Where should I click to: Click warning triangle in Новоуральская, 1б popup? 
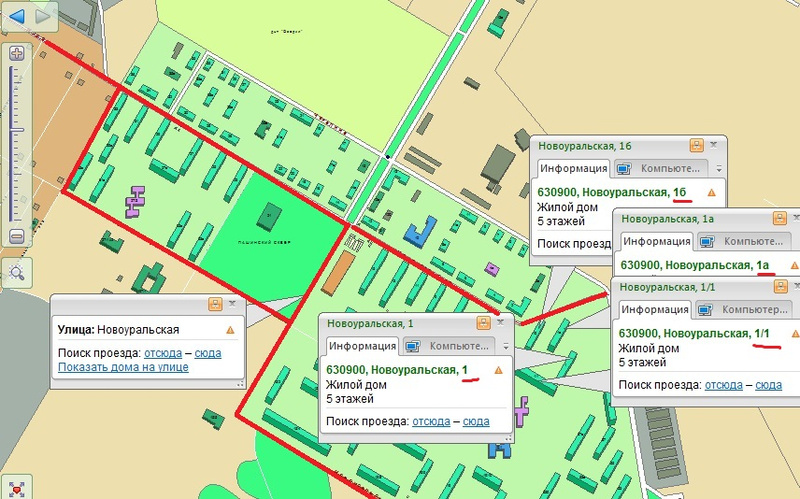712,193
